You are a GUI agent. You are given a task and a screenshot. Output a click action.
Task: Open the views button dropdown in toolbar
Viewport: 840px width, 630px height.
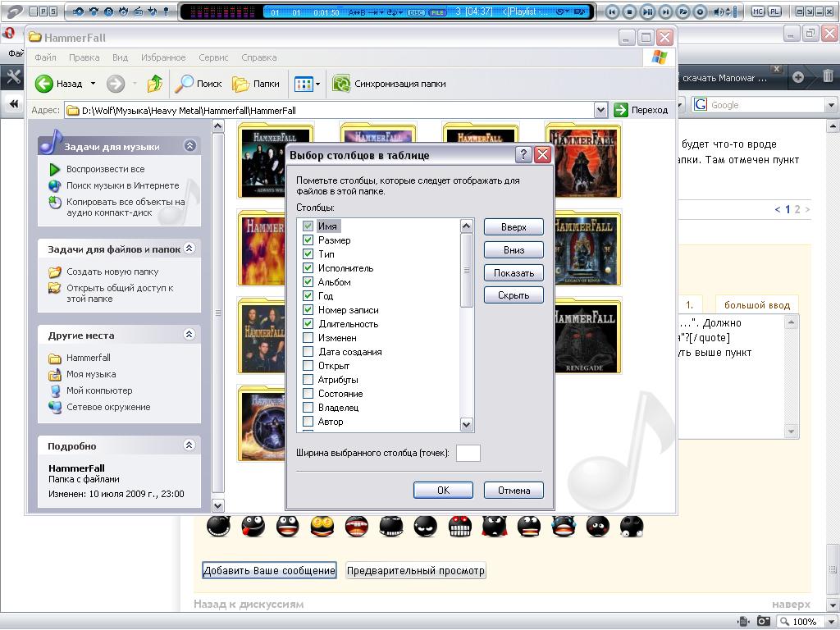[x=318, y=84]
